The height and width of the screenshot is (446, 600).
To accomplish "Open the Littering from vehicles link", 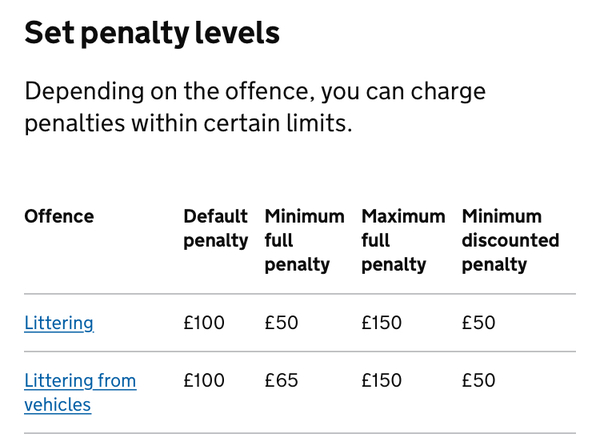I will pyautogui.click(x=80, y=381).
